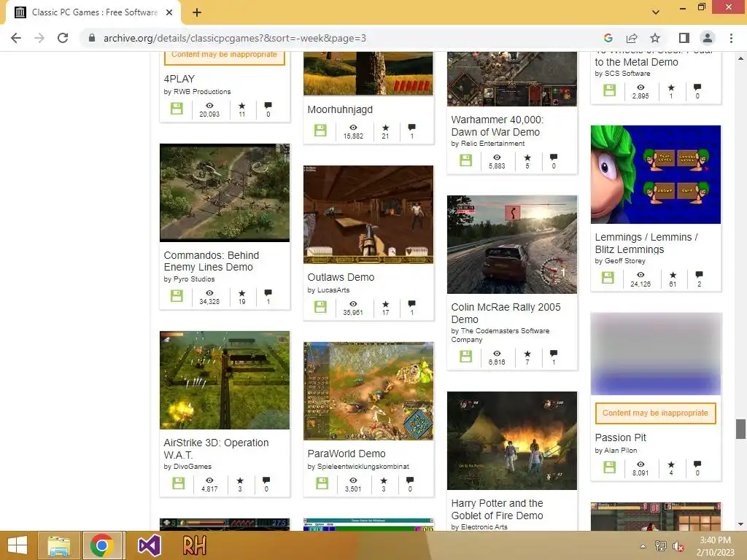Click the muted volume tray icon
The image size is (747, 560).
point(678,546)
